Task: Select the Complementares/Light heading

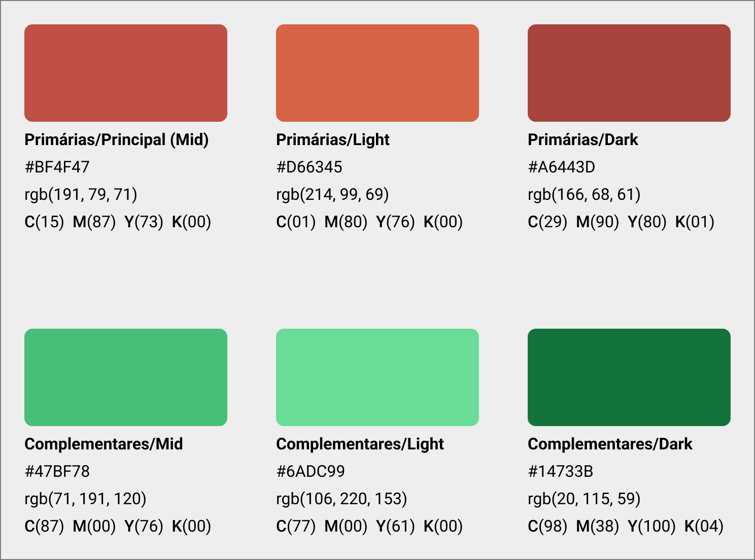Action: pyautogui.click(x=360, y=444)
